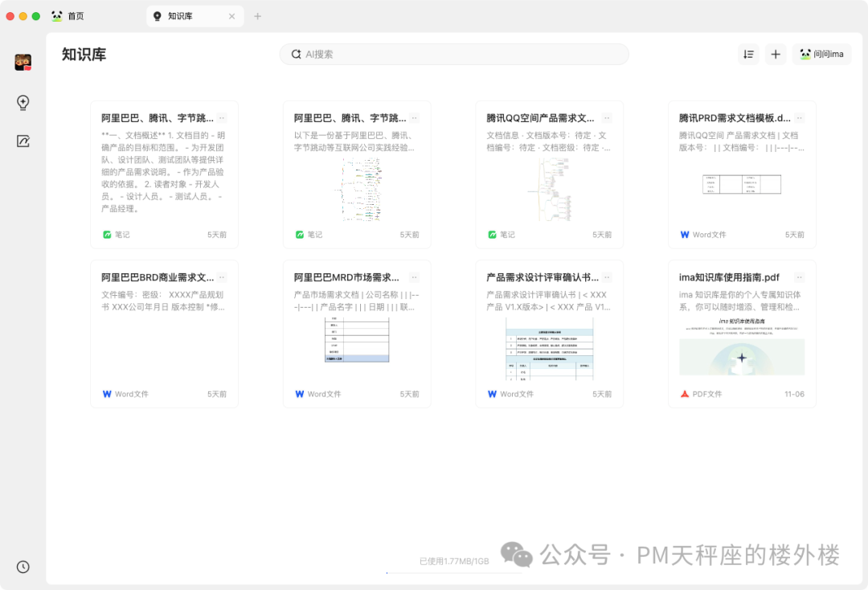Viewport: 868px width, 590px height.
Task: Open more options on 腾讯PRD需求文档模板 card
Action: (800, 118)
